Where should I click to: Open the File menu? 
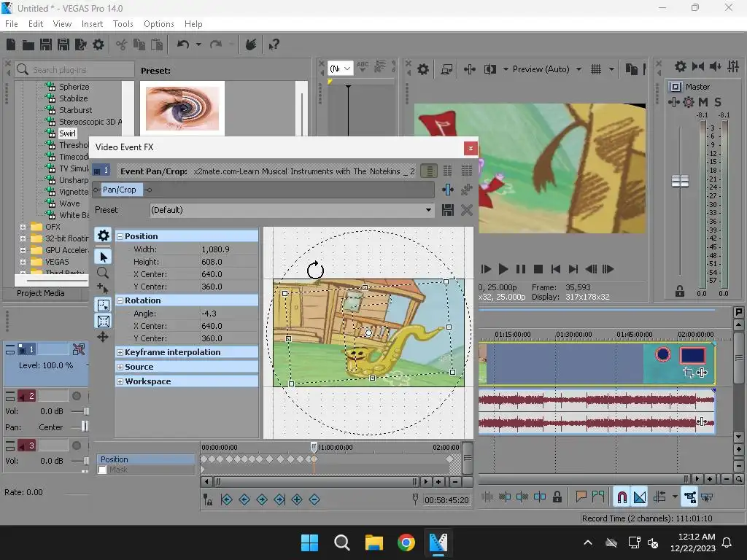click(x=12, y=24)
